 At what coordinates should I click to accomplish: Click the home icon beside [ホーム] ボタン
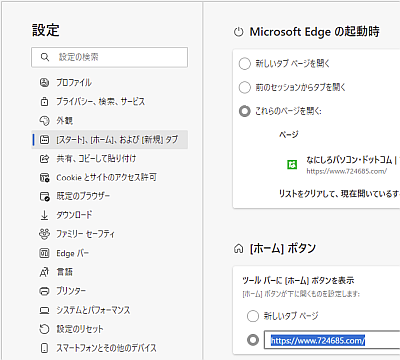click(x=238, y=249)
